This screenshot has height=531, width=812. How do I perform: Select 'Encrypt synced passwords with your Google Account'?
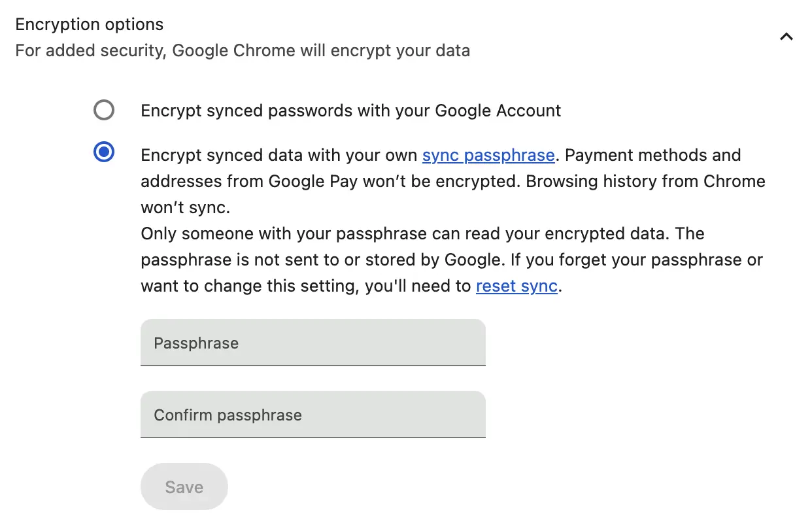tap(104, 110)
